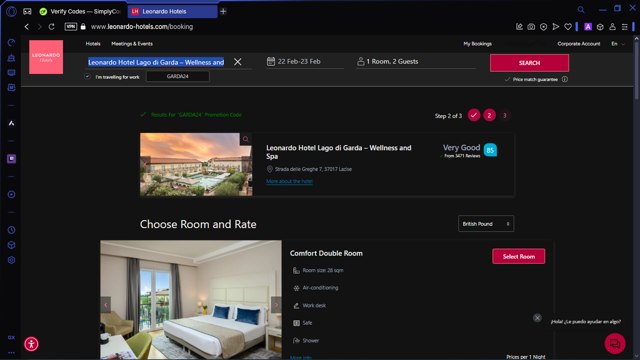Switch to Leonardo Hotels tab
Image resolution: width=640 pixels, height=360 pixels.
tap(172, 11)
